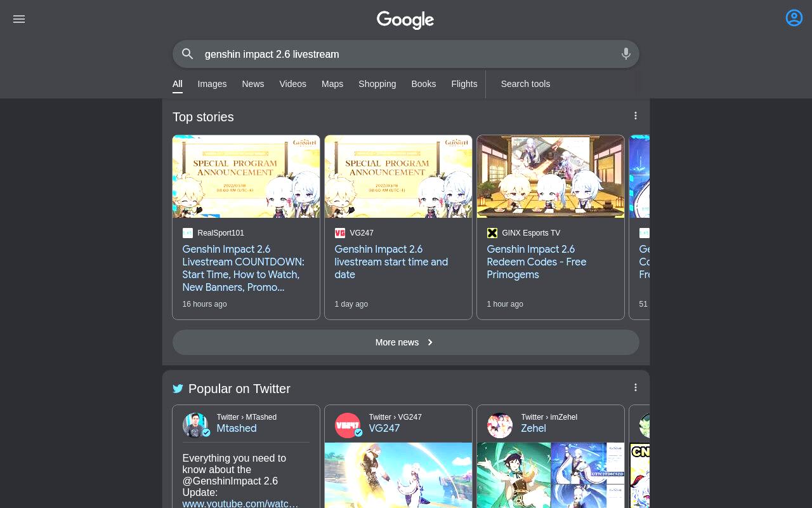This screenshot has height=508, width=812.
Task: Switch to the Books tab
Action: [x=423, y=84]
